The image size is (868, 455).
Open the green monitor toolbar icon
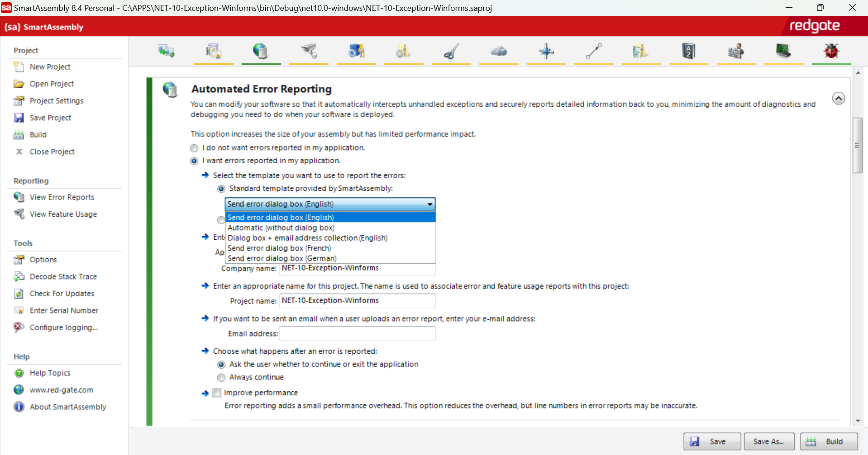(x=783, y=51)
